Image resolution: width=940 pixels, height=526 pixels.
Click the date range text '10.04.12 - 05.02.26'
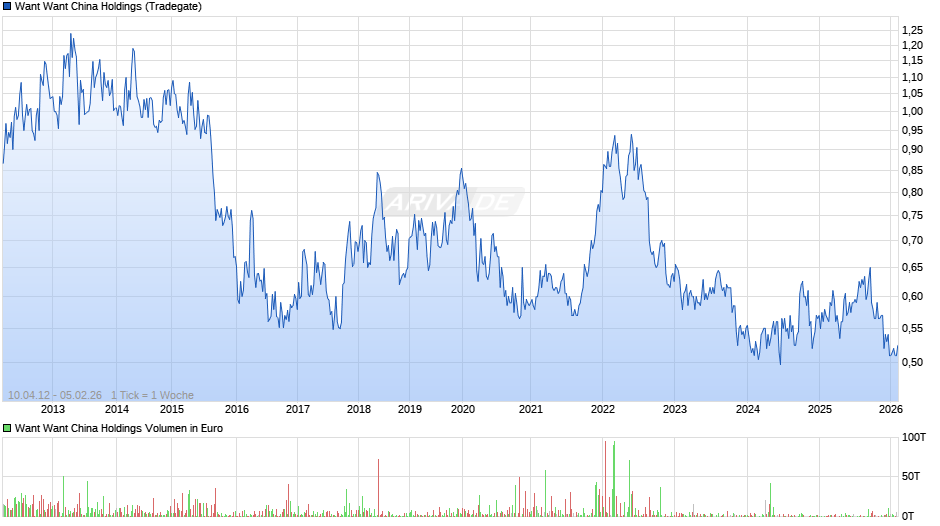click(x=55, y=395)
